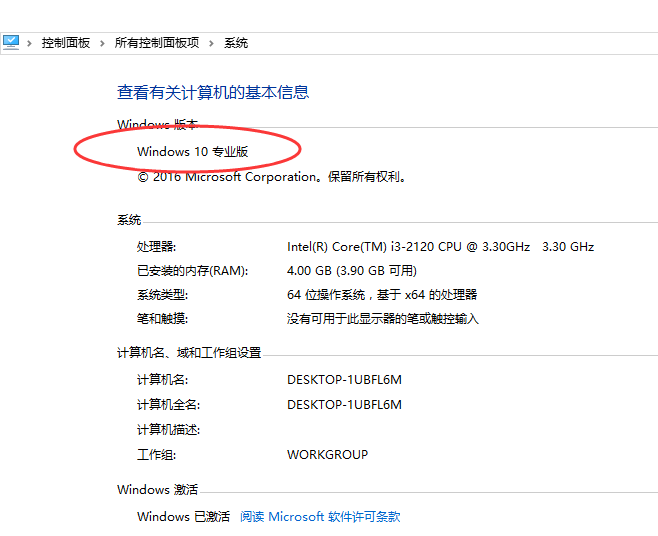Screen dimensions: 658x536
Task: Click the computer icon in address bar
Action: tap(11, 42)
